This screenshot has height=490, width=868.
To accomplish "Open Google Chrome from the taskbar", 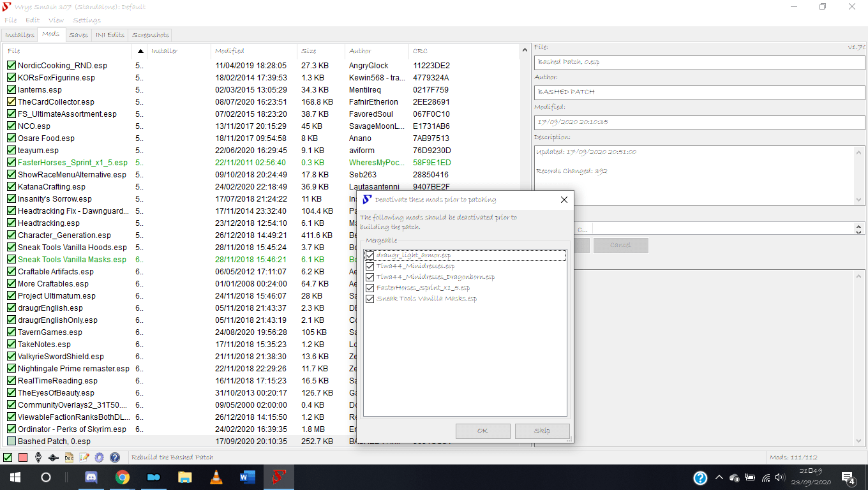I will pyautogui.click(x=123, y=477).
